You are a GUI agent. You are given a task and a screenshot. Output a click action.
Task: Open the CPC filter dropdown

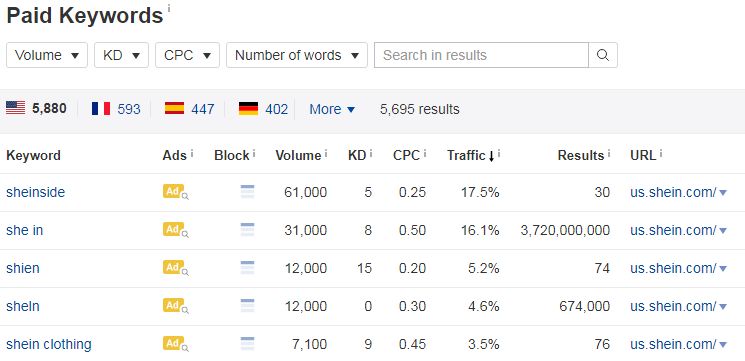(x=188, y=55)
